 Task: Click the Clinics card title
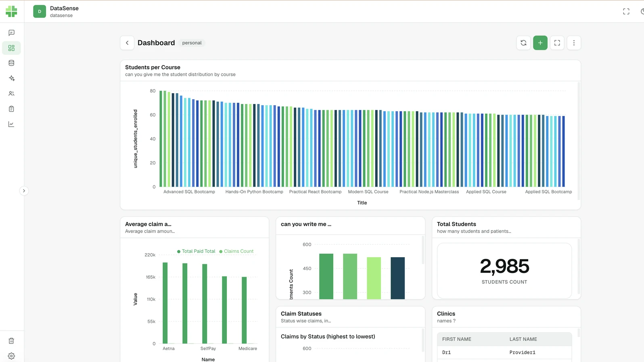click(446, 314)
